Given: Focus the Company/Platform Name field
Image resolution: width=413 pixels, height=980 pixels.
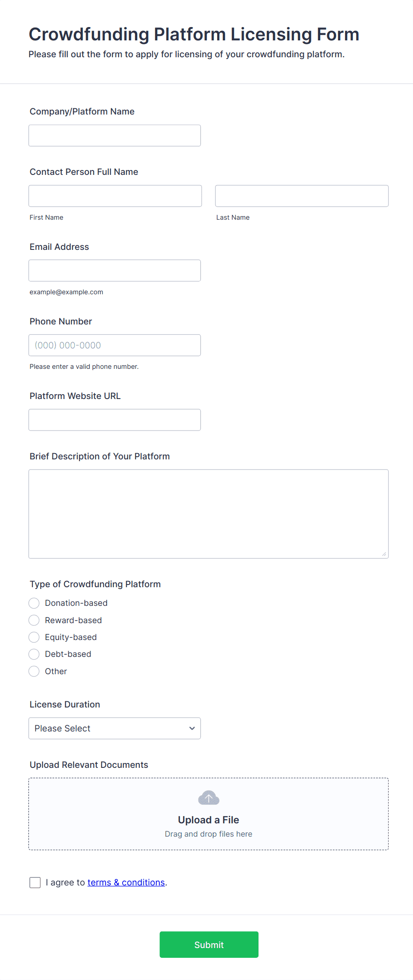Looking at the screenshot, I should click(x=115, y=135).
